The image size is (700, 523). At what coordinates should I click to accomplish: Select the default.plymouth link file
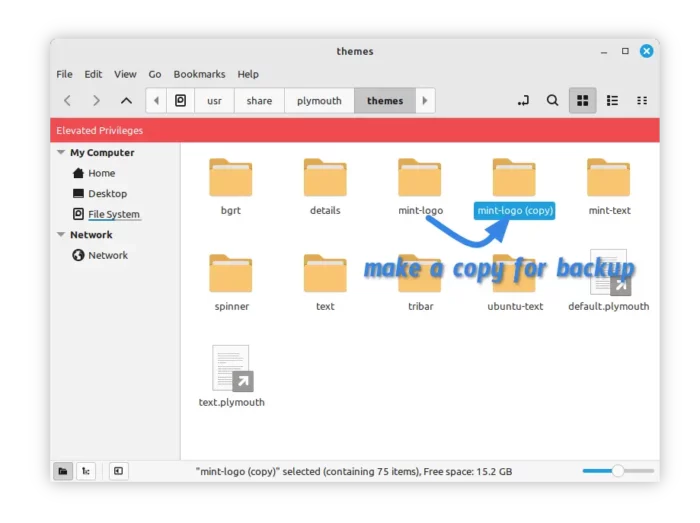[608, 281]
